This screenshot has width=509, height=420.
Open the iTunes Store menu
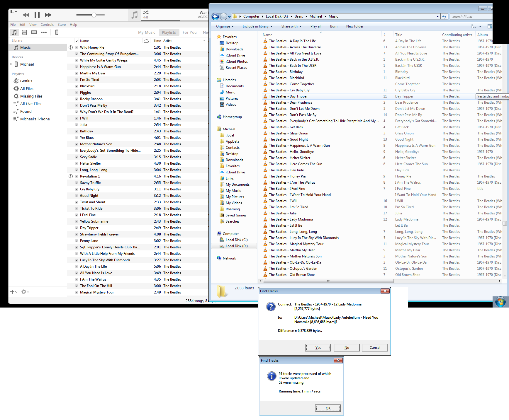62,25
